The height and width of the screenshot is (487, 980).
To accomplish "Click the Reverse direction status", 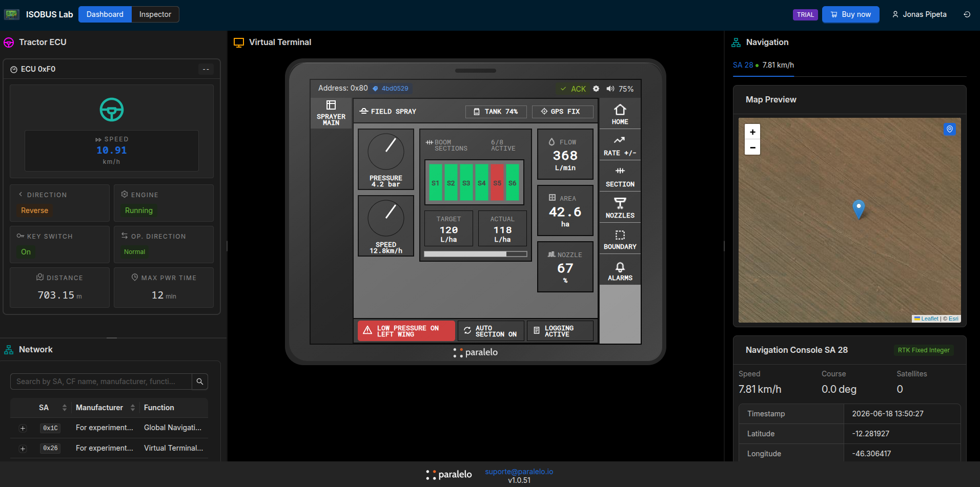I will tap(34, 210).
